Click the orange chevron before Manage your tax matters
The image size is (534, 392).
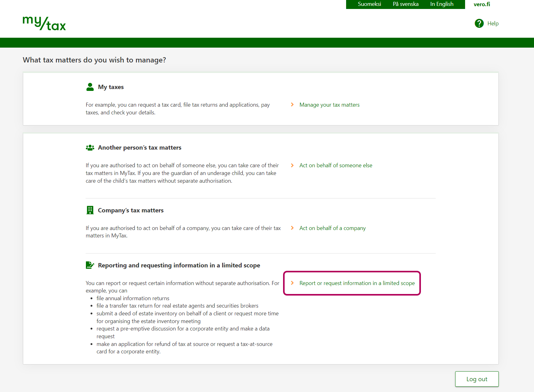(x=292, y=105)
